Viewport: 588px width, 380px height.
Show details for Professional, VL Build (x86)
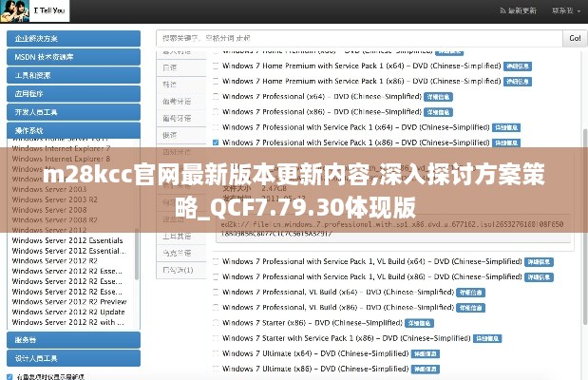(471, 308)
